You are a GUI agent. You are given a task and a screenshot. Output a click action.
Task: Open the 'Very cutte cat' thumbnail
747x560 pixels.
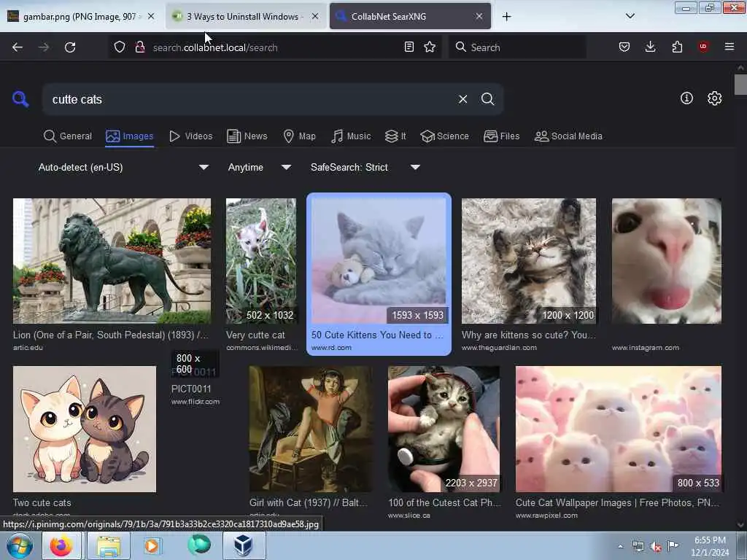click(x=261, y=261)
